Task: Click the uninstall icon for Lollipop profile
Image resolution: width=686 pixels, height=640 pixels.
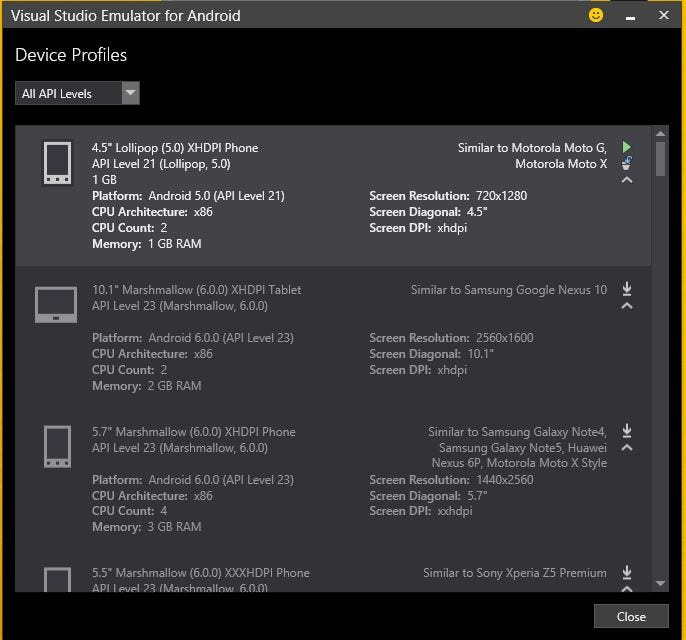Action: tap(627, 163)
